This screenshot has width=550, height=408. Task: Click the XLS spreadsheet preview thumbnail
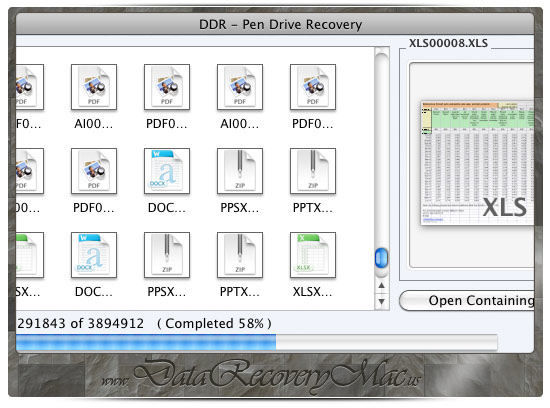click(477, 162)
